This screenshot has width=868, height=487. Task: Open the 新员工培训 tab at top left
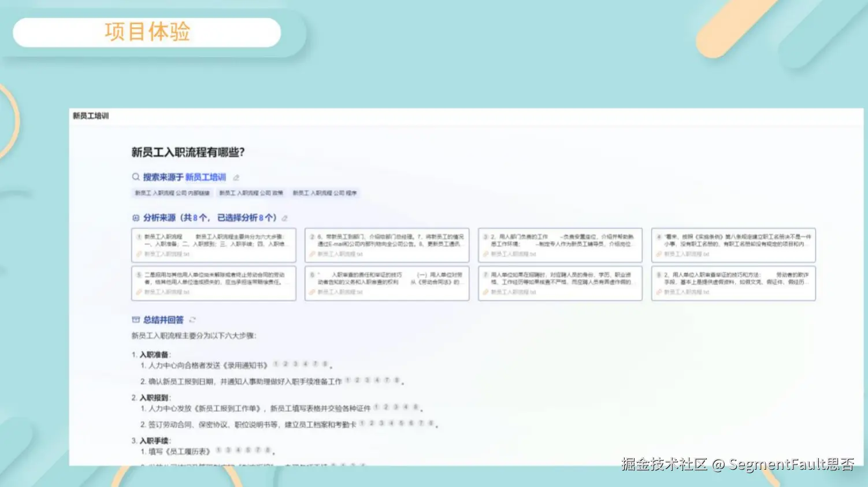(91, 116)
